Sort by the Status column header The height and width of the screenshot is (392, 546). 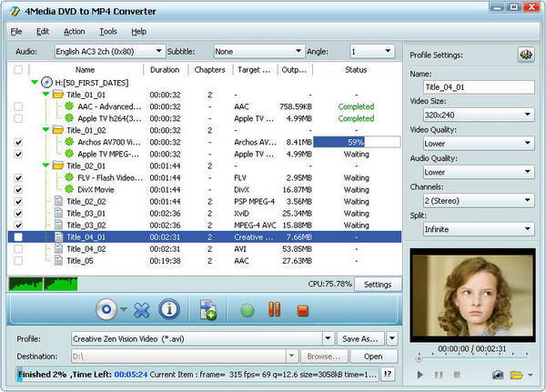356,70
